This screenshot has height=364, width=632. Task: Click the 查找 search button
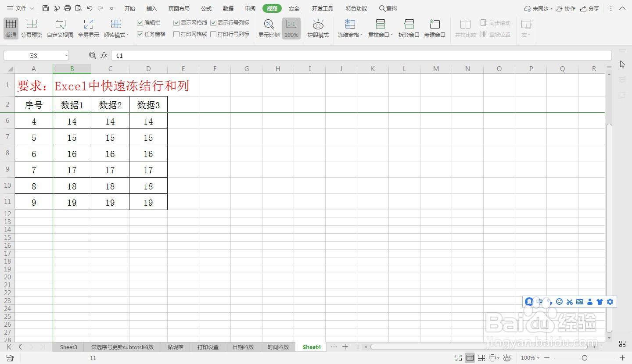388,9
